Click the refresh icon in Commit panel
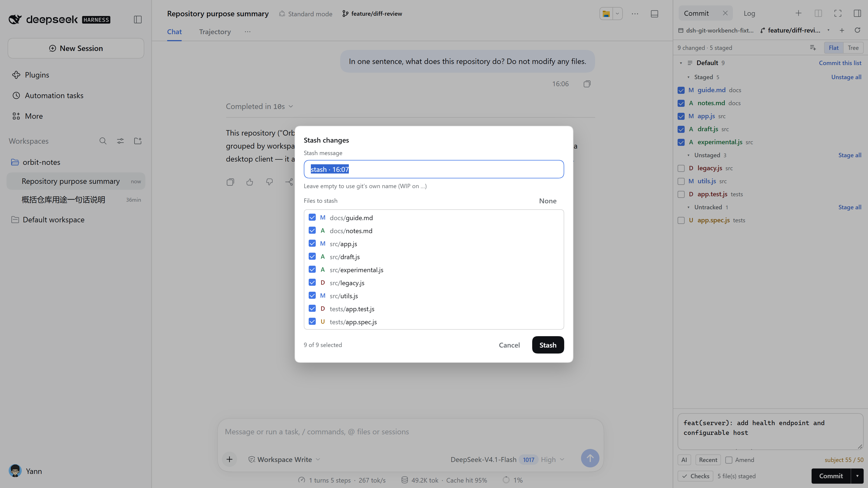The image size is (868, 488). coord(857,30)
